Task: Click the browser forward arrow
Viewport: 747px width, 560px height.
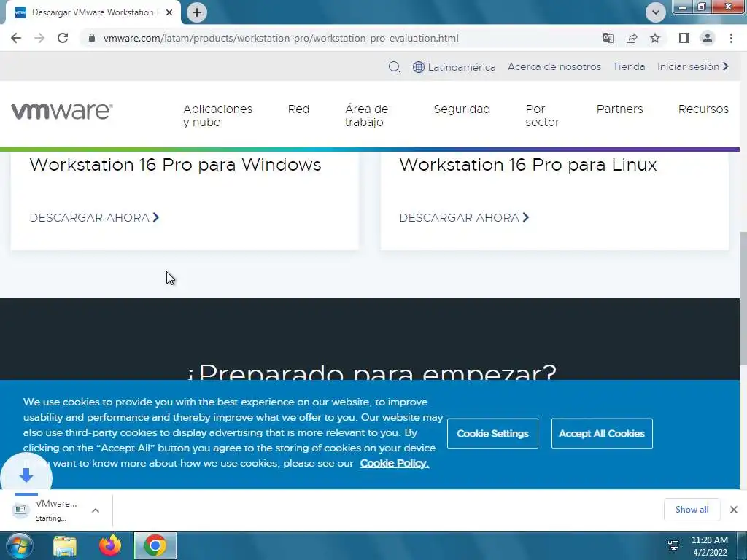Action: (39, 38)
